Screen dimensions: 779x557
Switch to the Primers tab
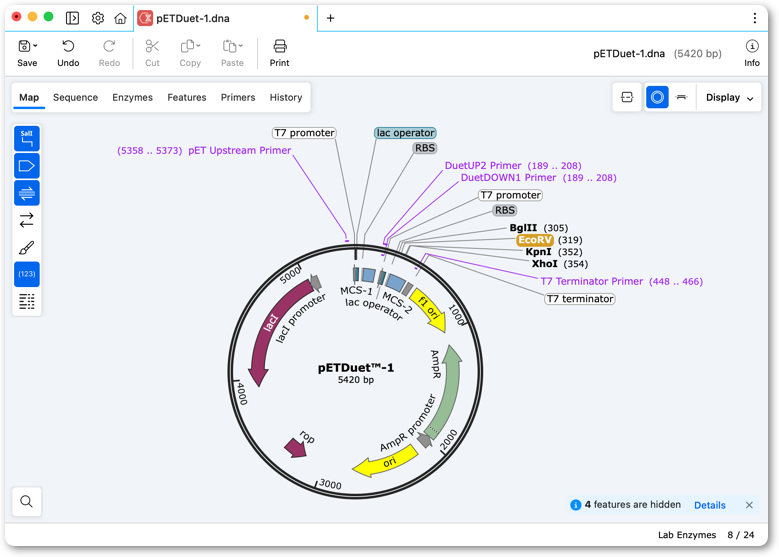point(238,97)
